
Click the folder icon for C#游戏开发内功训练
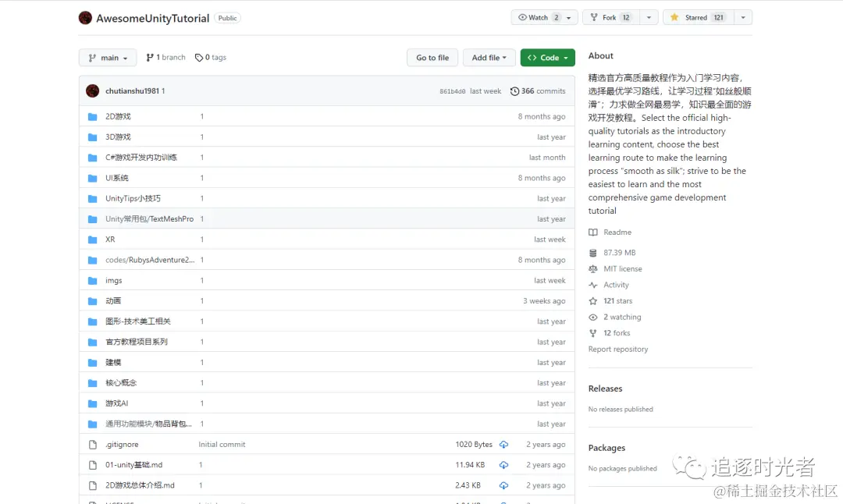[x=92, y=158]
